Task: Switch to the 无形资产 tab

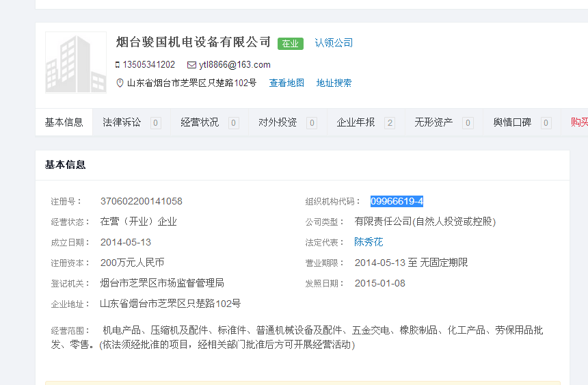Action: pyautogui.click(x=433, y=122)
